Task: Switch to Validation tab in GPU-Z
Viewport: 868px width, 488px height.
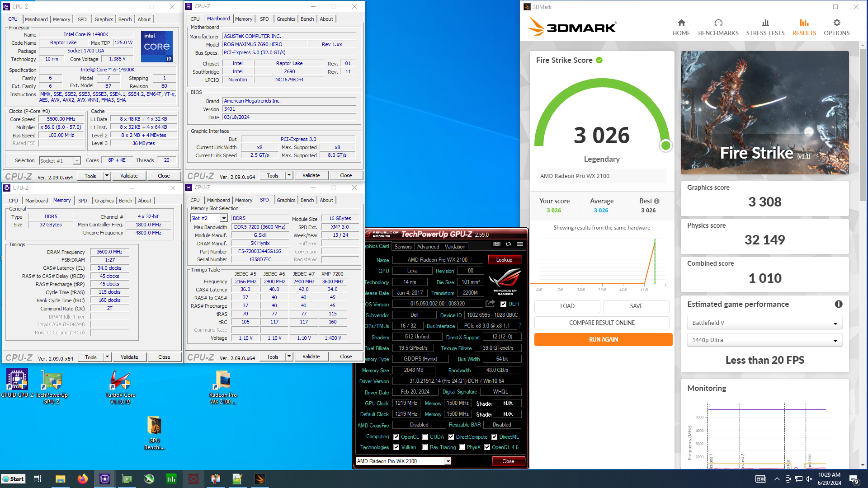Action: (455, 247)
